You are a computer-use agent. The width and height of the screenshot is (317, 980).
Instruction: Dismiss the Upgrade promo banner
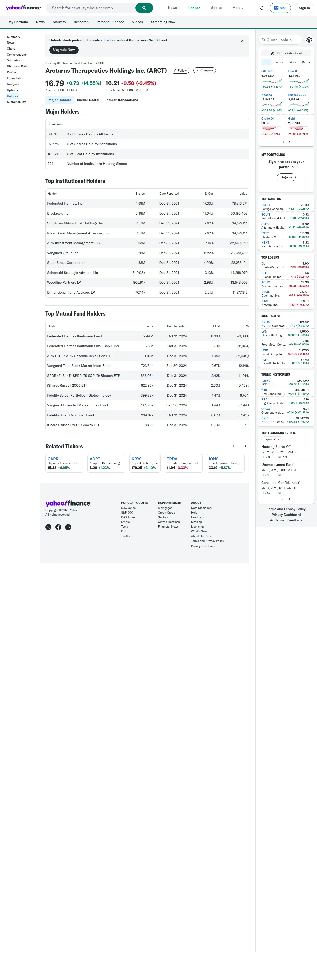pyautogui.click(x=242, y=41)
